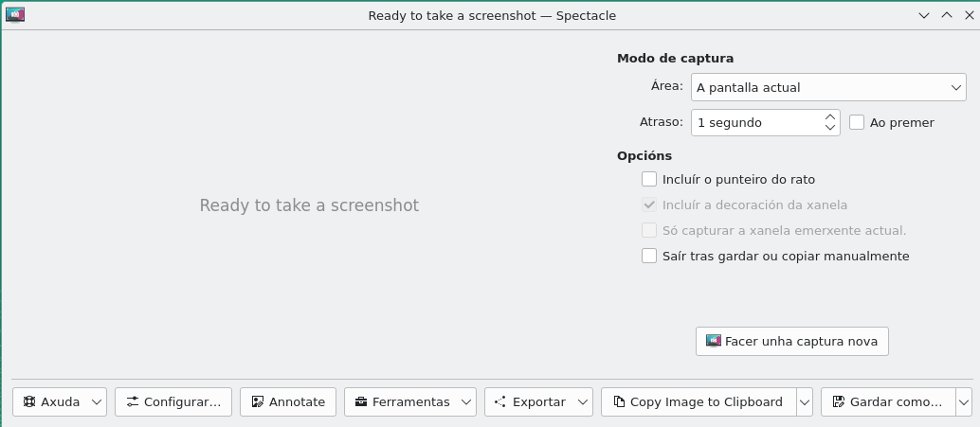
Task: Expand the Axuda dropdown arrow
Action: coord(97,402)
